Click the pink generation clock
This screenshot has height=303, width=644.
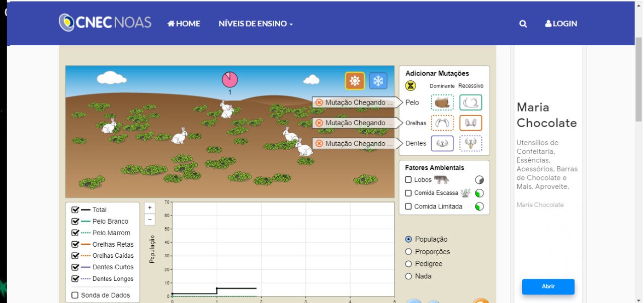pyautogui.click(x=230, y=79)
